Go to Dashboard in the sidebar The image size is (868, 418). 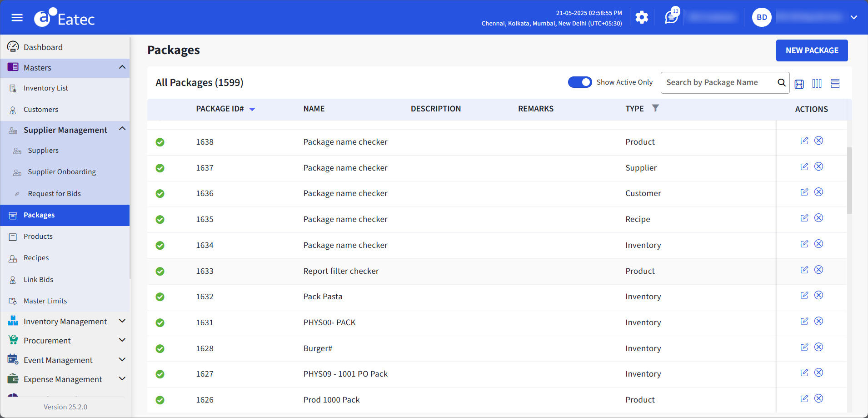[x=43, y=47]
